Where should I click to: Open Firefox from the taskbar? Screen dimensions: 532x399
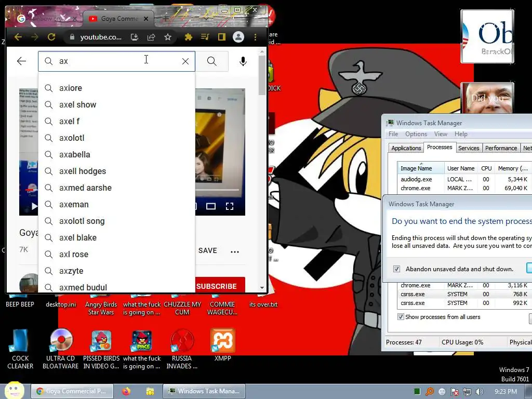tap(127, 391)
